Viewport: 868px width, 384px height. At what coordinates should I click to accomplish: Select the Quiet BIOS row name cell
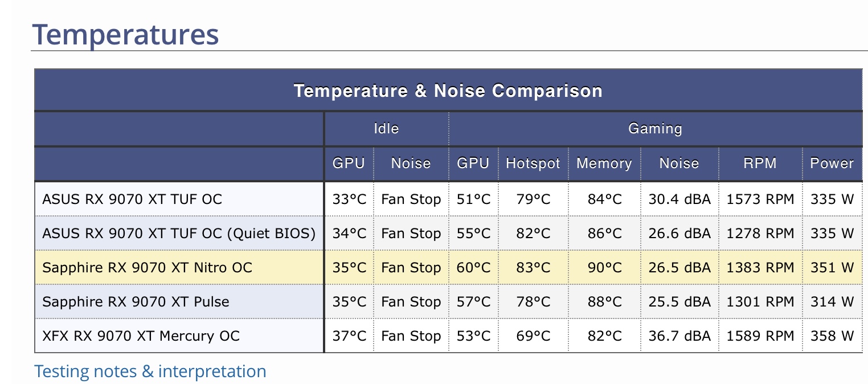point(179,234)
